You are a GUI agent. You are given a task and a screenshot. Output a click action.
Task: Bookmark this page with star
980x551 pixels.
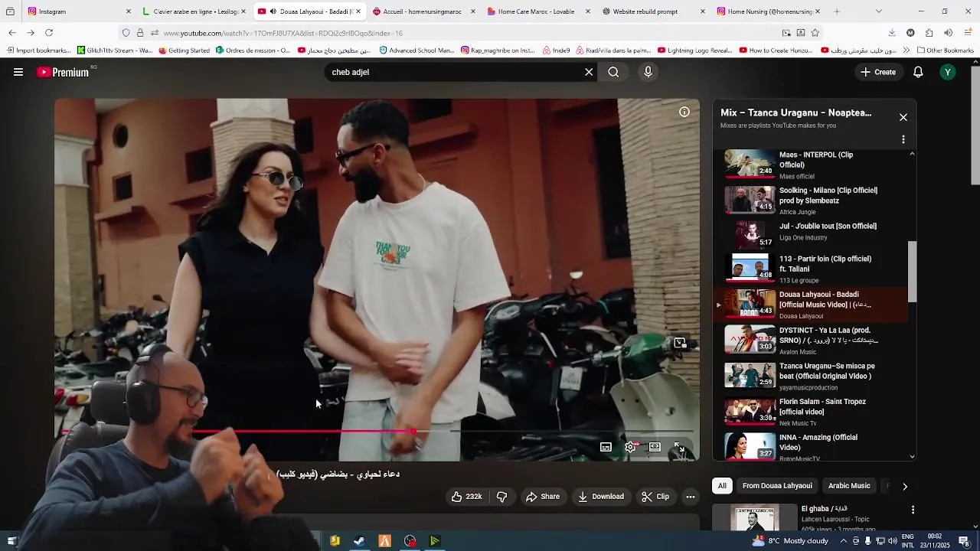point(815,33)
